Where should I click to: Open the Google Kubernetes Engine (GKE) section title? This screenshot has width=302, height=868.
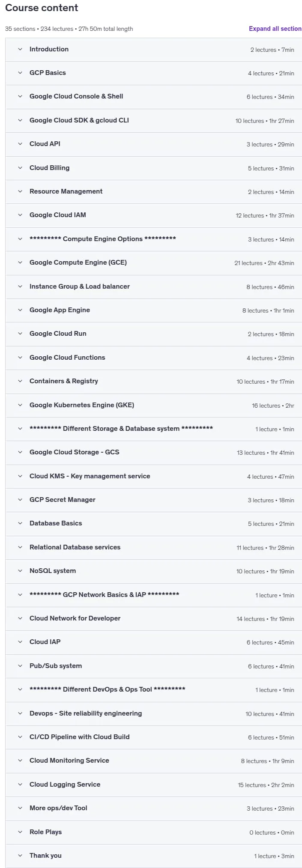click(82, 405)
